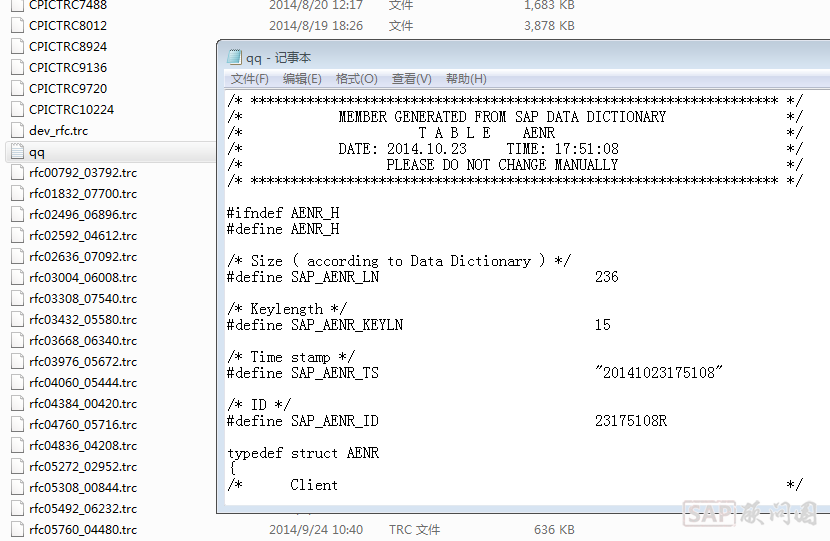Click the timestamp "20141023175108" in Notepad
Screen dimensions: 830x541
[658, 373]
